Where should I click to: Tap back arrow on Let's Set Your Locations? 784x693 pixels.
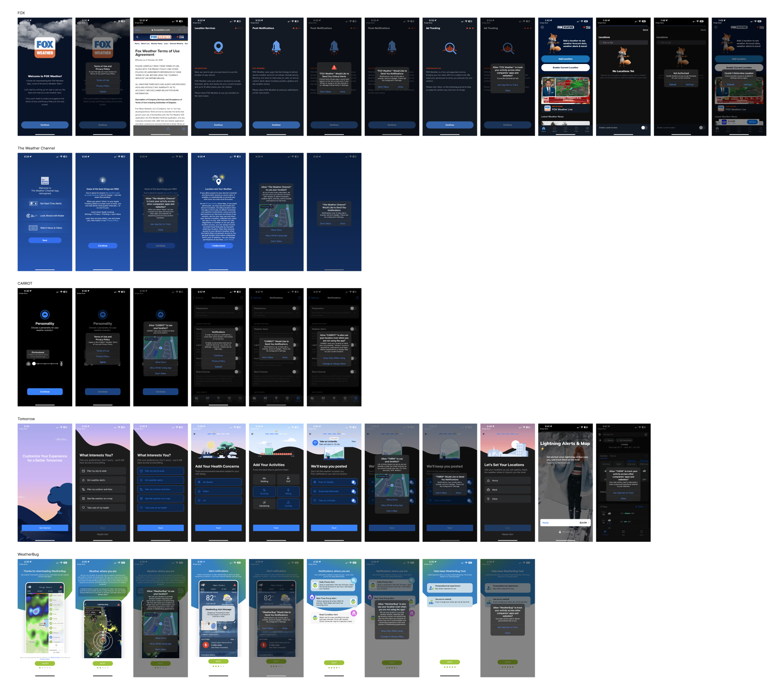pos(483,434)
